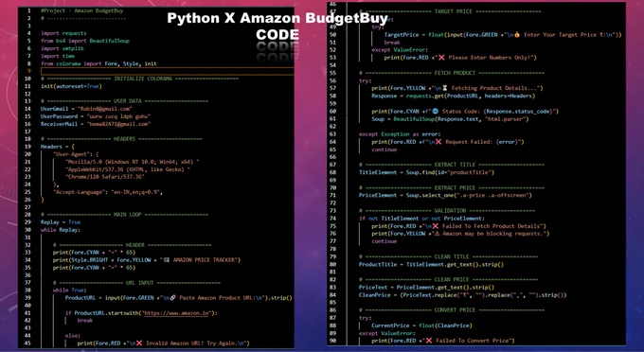Select the "PriceElement = Soup.select_one(...)" line
Screen dimensions: 644x352
pyautogui.click(x=445, y=195)
